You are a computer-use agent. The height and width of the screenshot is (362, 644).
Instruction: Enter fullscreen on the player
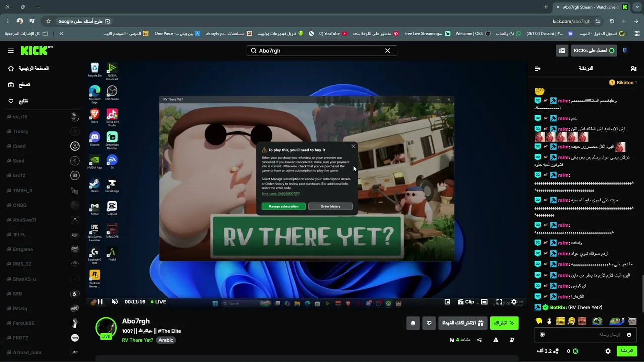click(x=499, y=302)
